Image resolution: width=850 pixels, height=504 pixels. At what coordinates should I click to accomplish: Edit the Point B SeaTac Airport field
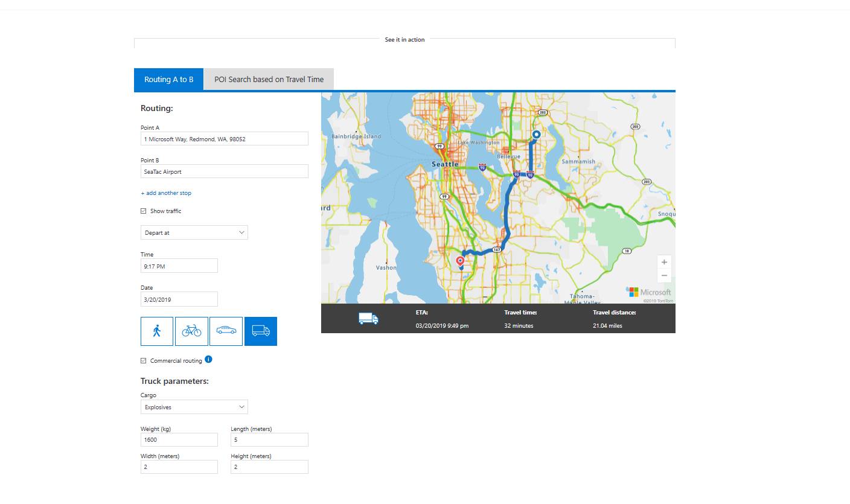coord(225,171)
